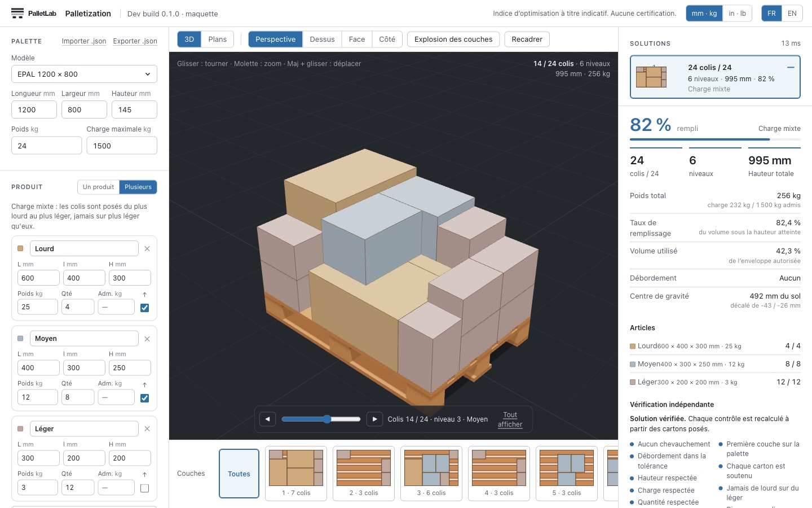This screenshot has height=508, width=812.
Task: Open the Importer .json link
Action: (84, 41)
